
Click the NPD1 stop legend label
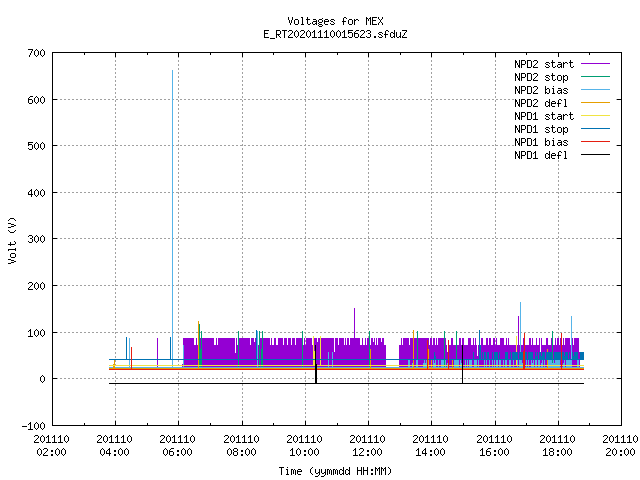pyautogui.click(x=541, y=129)
